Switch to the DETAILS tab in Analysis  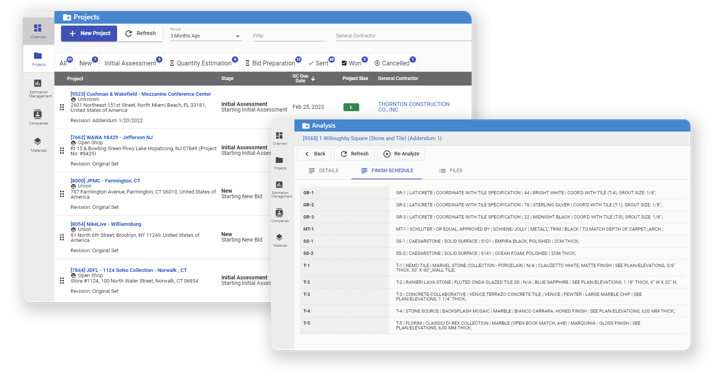(324, 171)
